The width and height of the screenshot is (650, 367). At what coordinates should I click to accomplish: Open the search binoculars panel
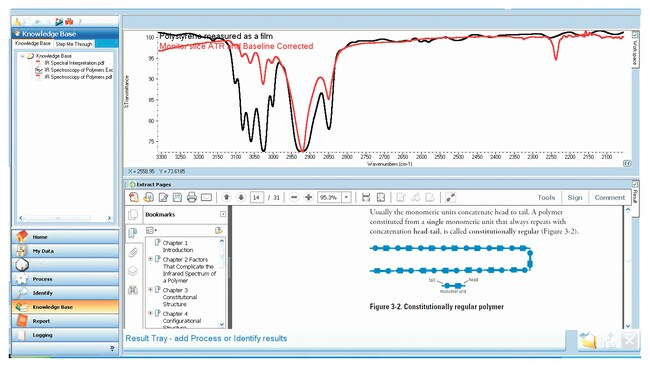click(133, 290)
